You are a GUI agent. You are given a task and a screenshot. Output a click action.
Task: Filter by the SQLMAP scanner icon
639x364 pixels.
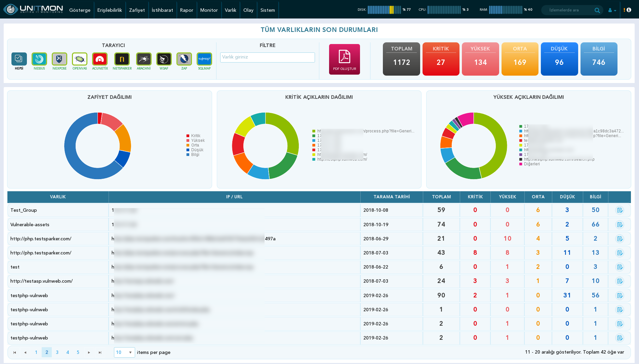click(204, 59)
